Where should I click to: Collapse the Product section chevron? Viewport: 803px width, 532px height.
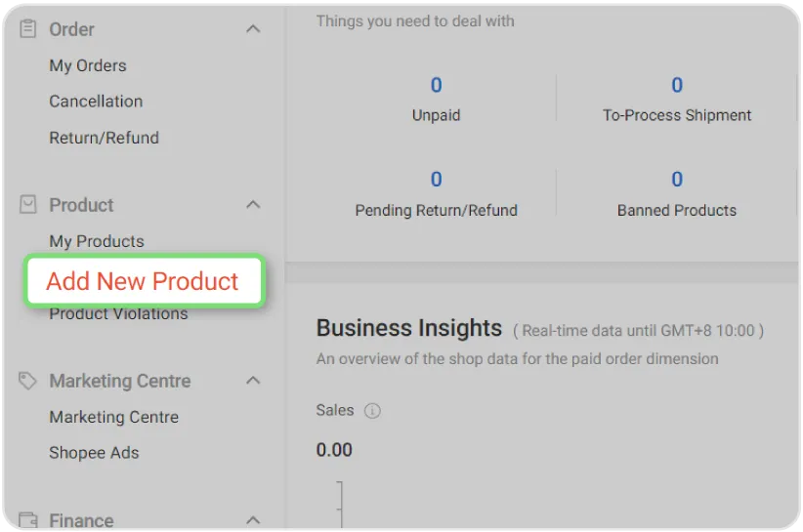[253, 205]
